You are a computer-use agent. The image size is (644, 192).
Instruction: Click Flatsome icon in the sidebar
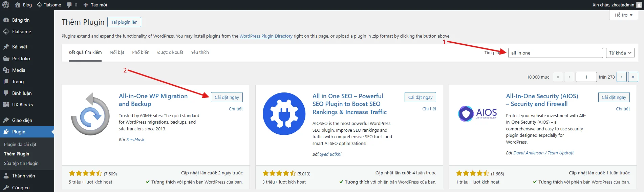(x=6, y=31)
